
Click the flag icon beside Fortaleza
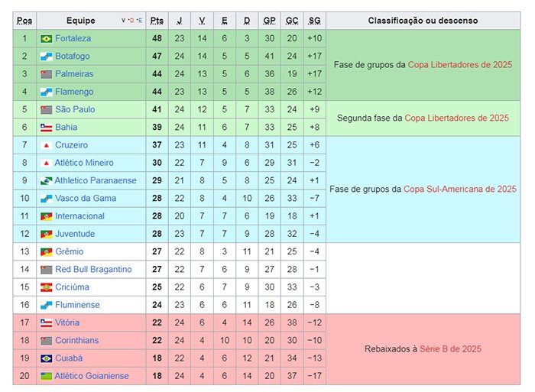click(46, 38)
